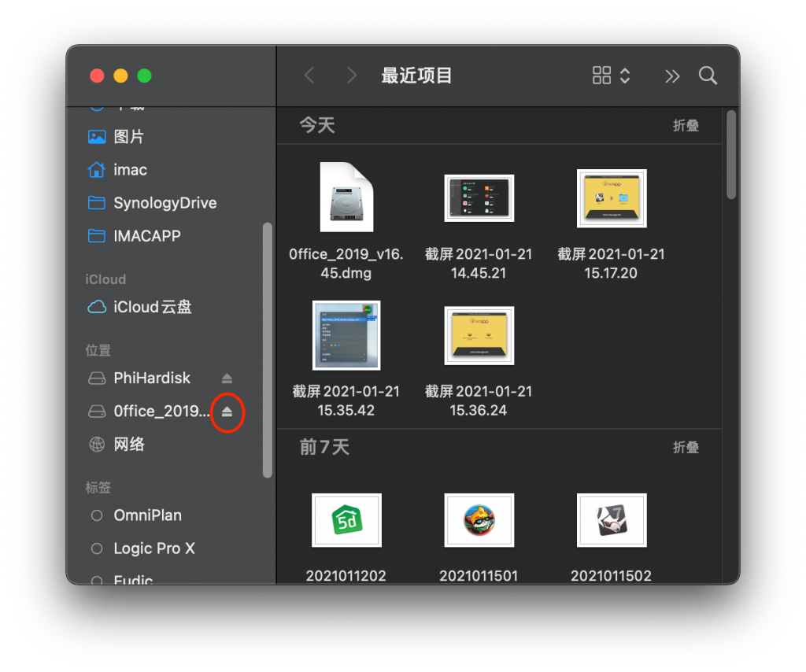The width and height of the screenshot is (806, 672).
Task: Click the iCloud cloud icon
Action: pos(97,307)
